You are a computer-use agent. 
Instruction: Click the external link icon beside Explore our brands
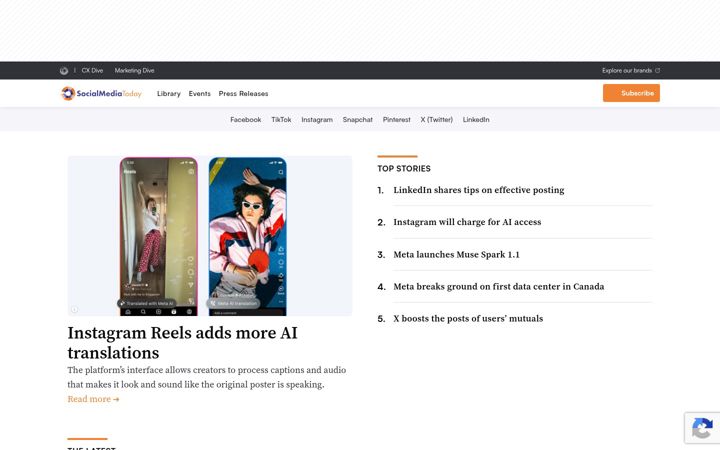(x=658, y=71)
